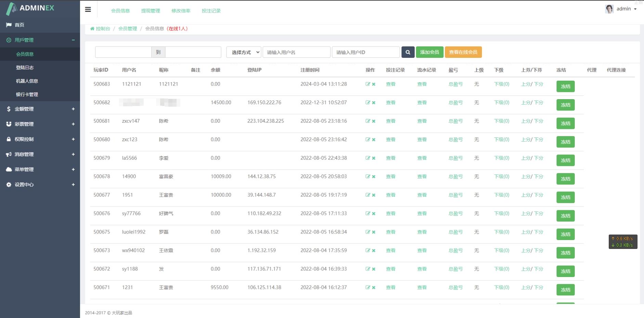Click the orange 查看在线会员 button

pos(463,52)
